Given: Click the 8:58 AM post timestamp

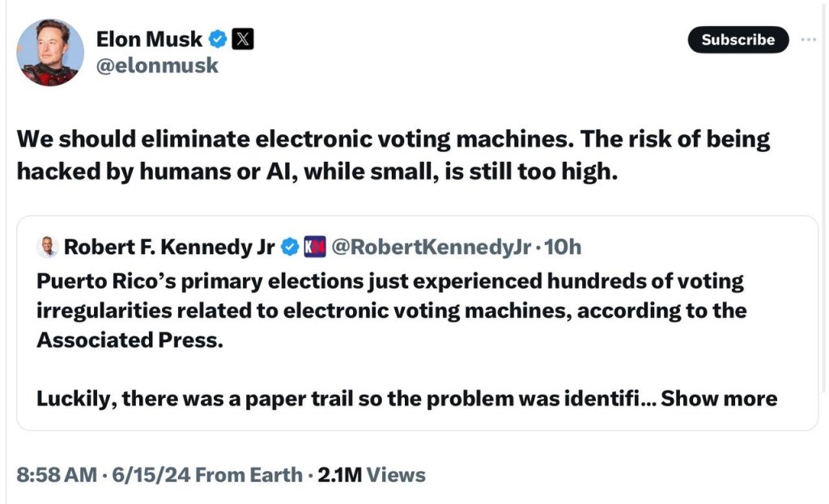Looking at the screenshot, I should (56, 475).
